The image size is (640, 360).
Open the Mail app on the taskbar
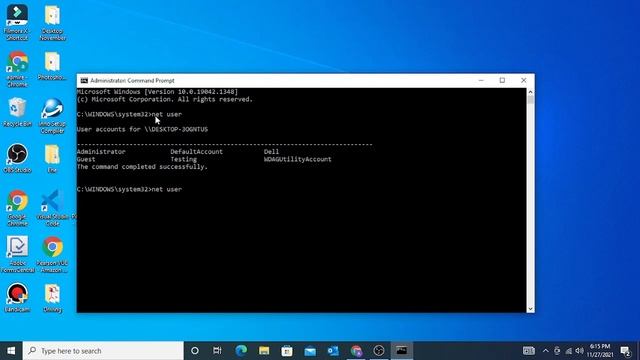tap(310, 351)
